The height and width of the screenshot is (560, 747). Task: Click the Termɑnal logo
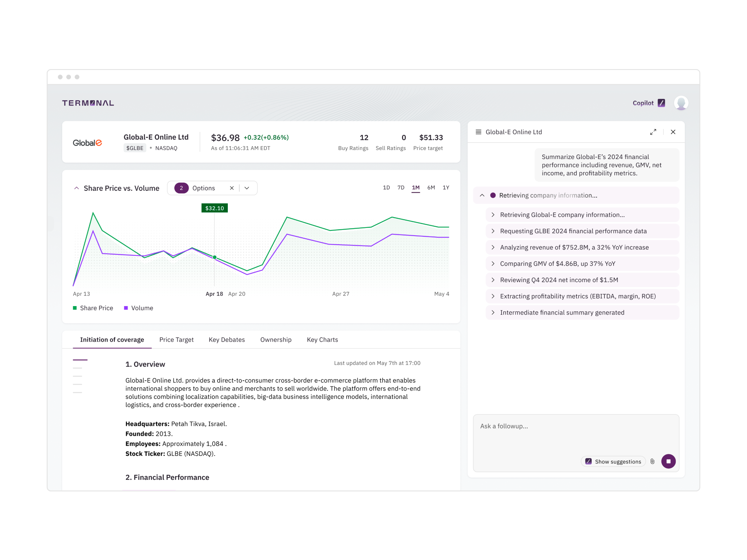click(x=88, y=103)
